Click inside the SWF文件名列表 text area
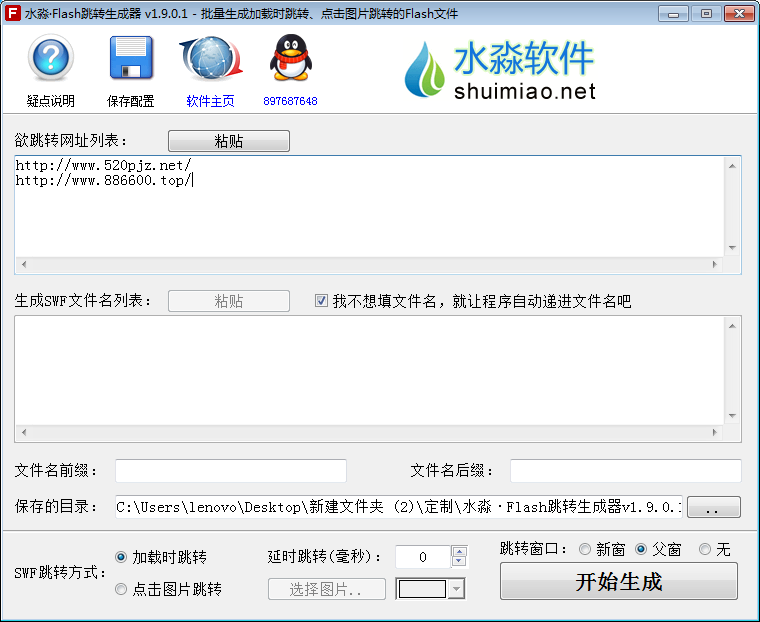Screen dimensions: 760x622 click(369, 371)
